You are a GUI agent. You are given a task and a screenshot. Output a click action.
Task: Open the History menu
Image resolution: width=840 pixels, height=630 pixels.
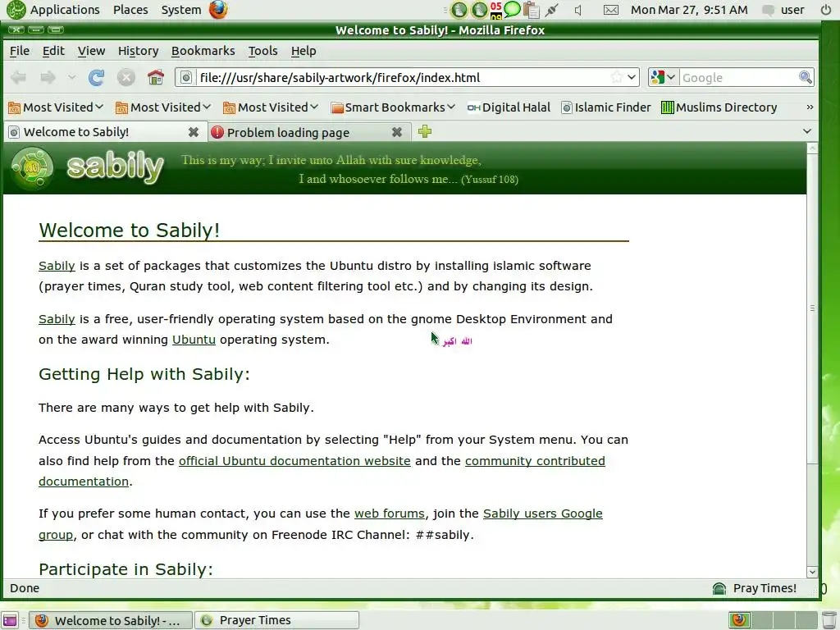tap(138, 51)
